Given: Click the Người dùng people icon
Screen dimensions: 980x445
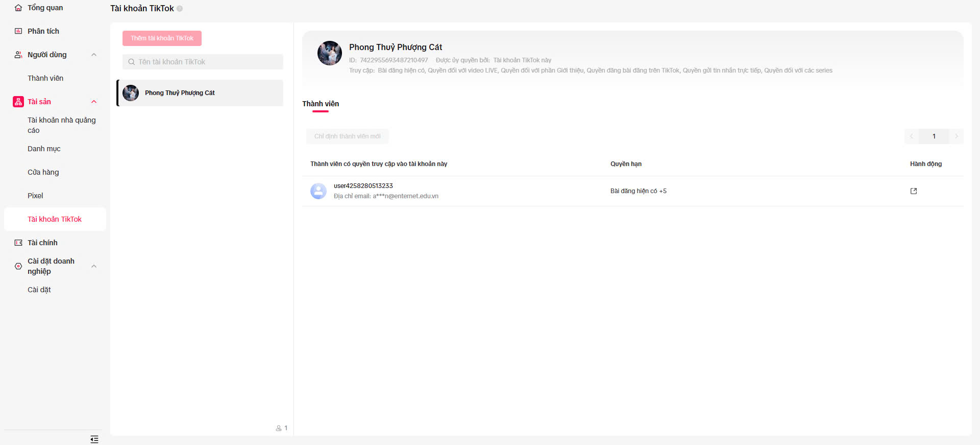Looking at the screenshot, I should coord(18,55).
